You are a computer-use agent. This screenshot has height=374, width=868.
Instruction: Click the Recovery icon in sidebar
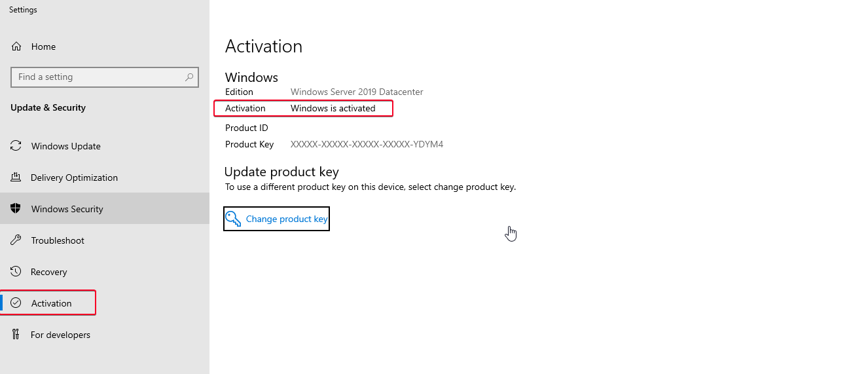tap(16, 272)
